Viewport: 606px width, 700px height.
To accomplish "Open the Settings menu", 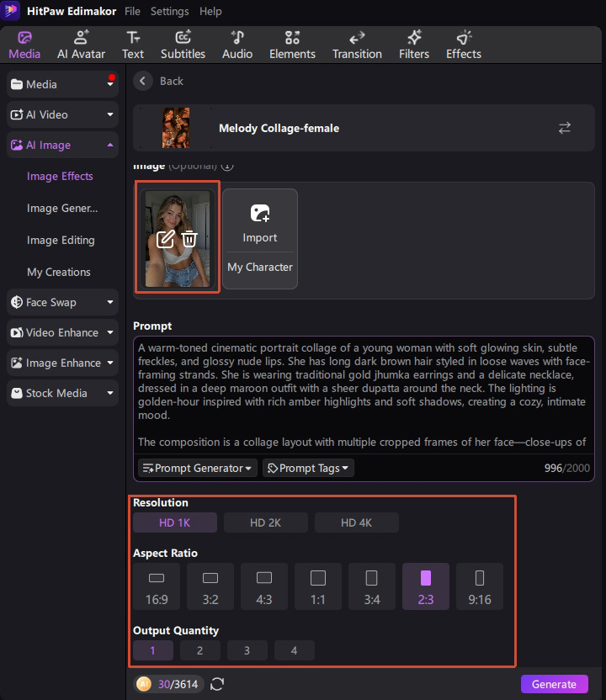I will [x=169, y=11].
